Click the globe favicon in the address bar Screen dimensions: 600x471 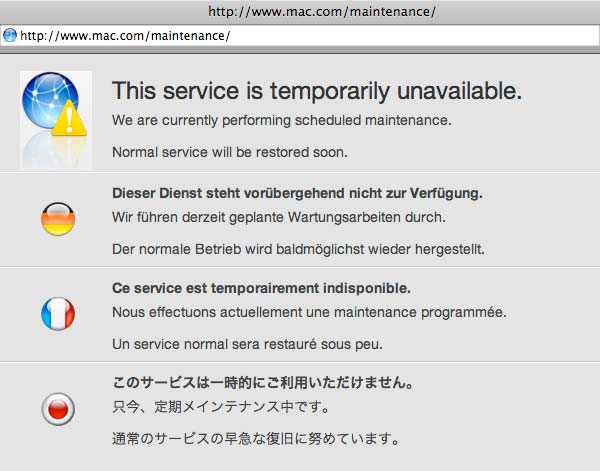click(x=10, y=35)
